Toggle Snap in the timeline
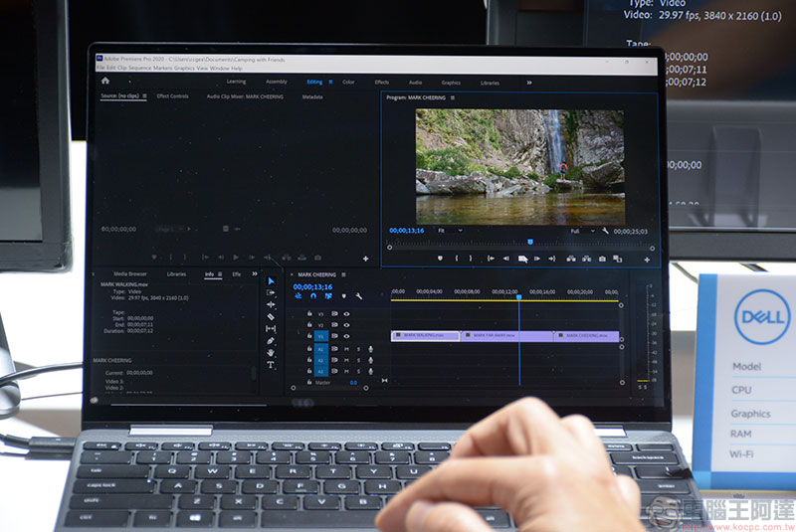 point(313,296)
